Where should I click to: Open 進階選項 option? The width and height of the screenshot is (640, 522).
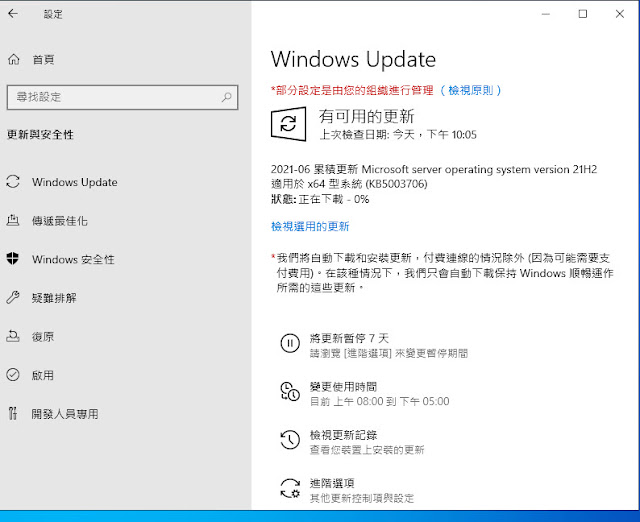click(332, 483)
